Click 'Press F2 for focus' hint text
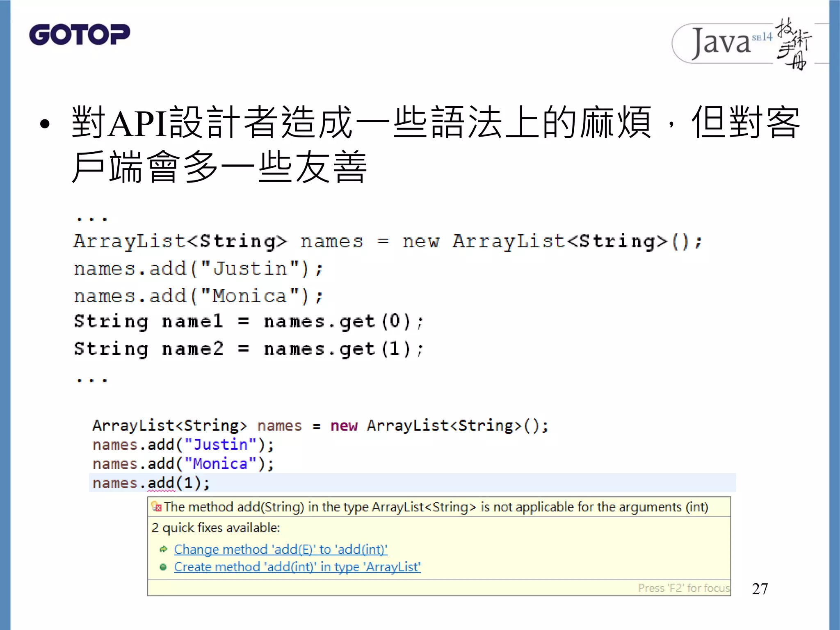 point(684,588)
